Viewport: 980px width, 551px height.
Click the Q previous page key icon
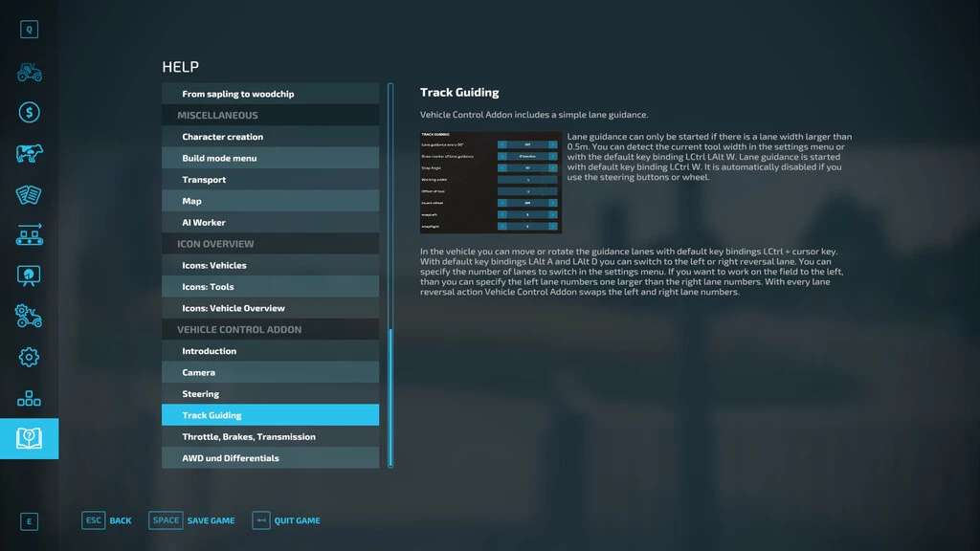point(29,30)
